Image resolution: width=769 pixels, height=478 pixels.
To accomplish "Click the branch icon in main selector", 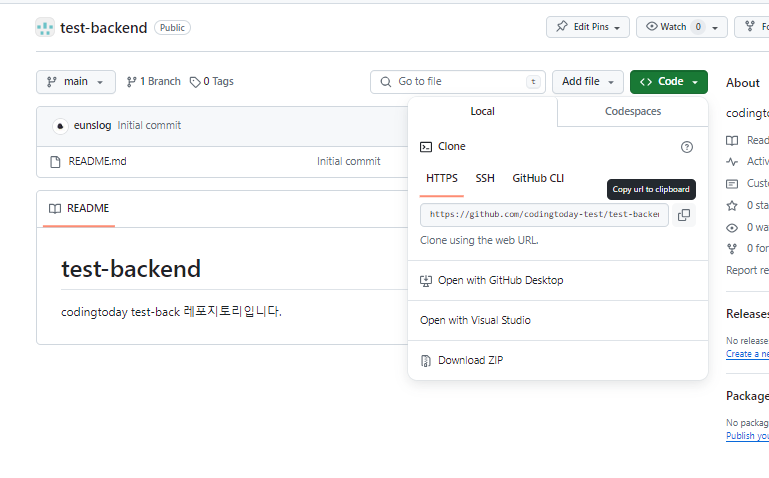I will 51,82.
